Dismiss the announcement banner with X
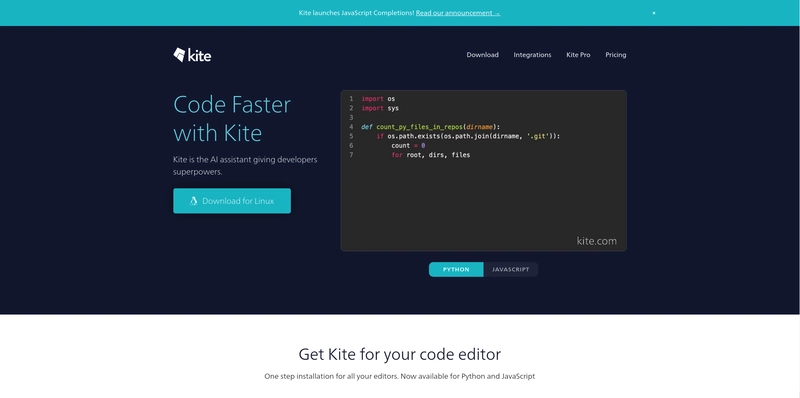The height and width of the screenshot is (398, 800). (654, 13)
